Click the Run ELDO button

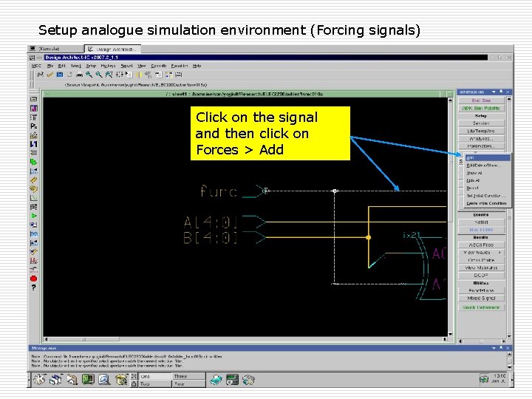(481, 230)
